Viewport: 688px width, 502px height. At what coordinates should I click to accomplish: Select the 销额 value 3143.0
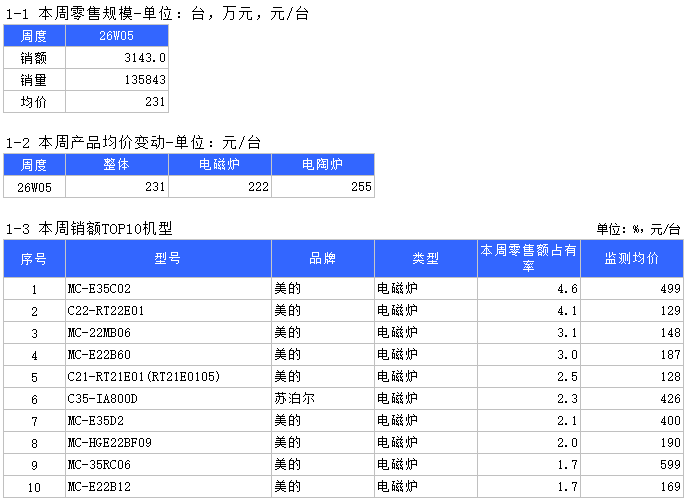coord(117,58)
